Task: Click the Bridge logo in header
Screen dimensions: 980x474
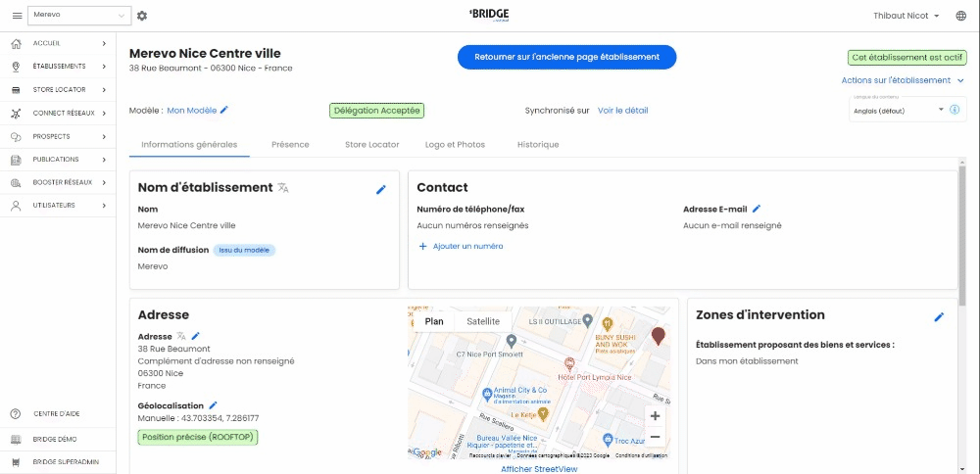Action: 489,15
